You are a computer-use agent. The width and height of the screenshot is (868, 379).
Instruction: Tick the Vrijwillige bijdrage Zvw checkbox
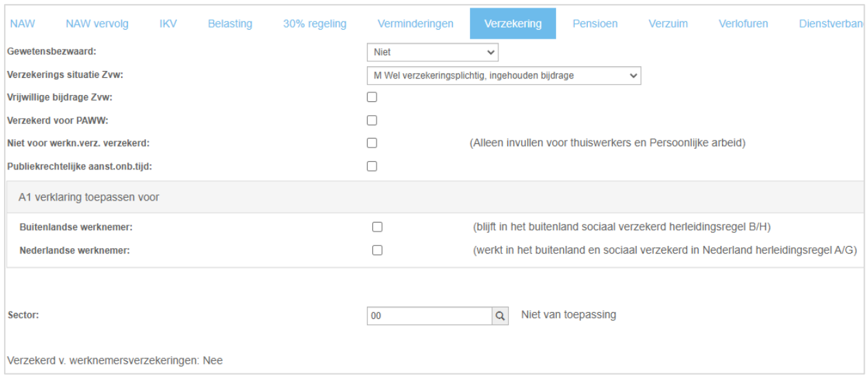[x=372, y=97]
